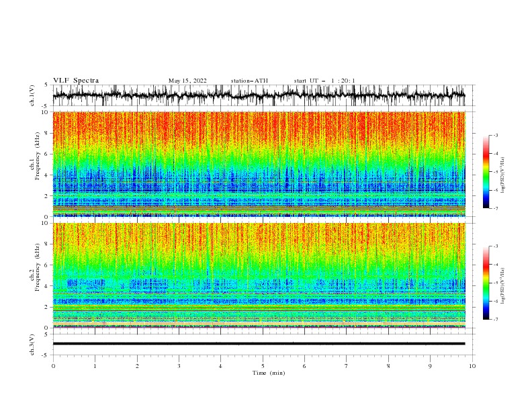Click the "-7" tick on upper color bar
Screen dimensions: 532x411
495,208
